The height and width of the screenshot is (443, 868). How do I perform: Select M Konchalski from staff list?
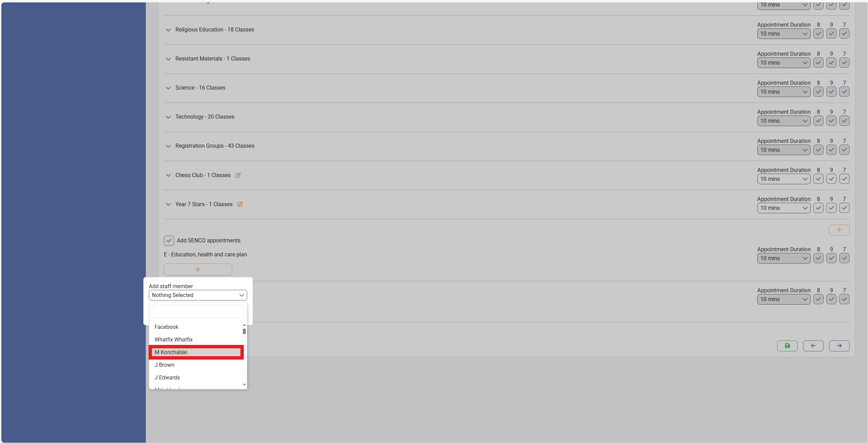coord(196,352)
